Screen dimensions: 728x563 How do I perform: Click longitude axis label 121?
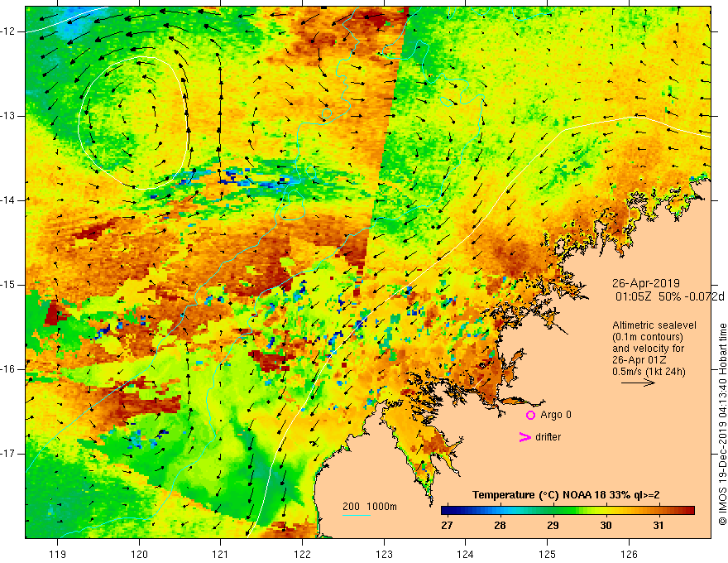[221, 554]
